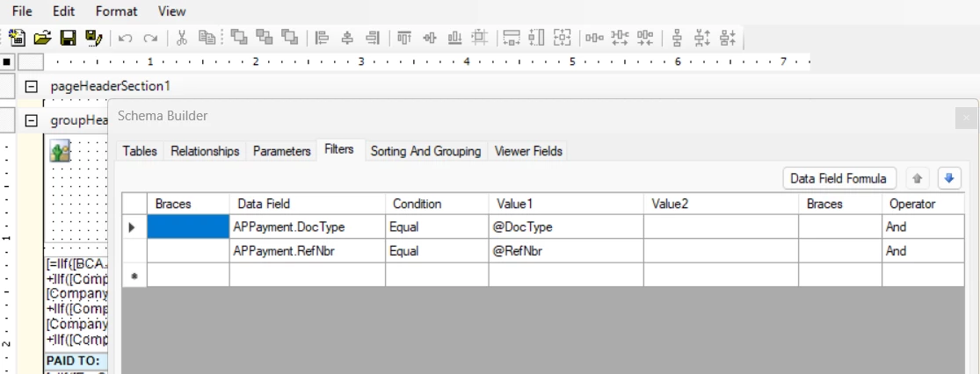
Task: Open the Format menu
Action: pyautogui.click(x=117, y=11)
